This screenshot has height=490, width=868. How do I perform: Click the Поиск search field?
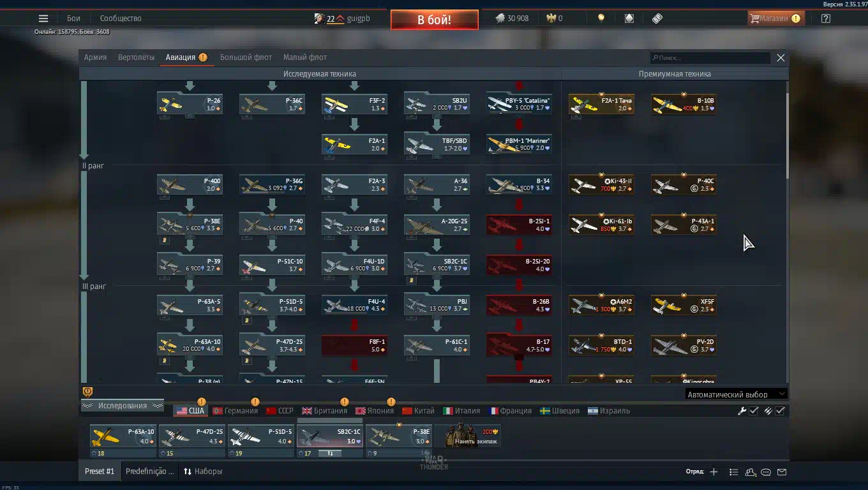tap(710, 58)
